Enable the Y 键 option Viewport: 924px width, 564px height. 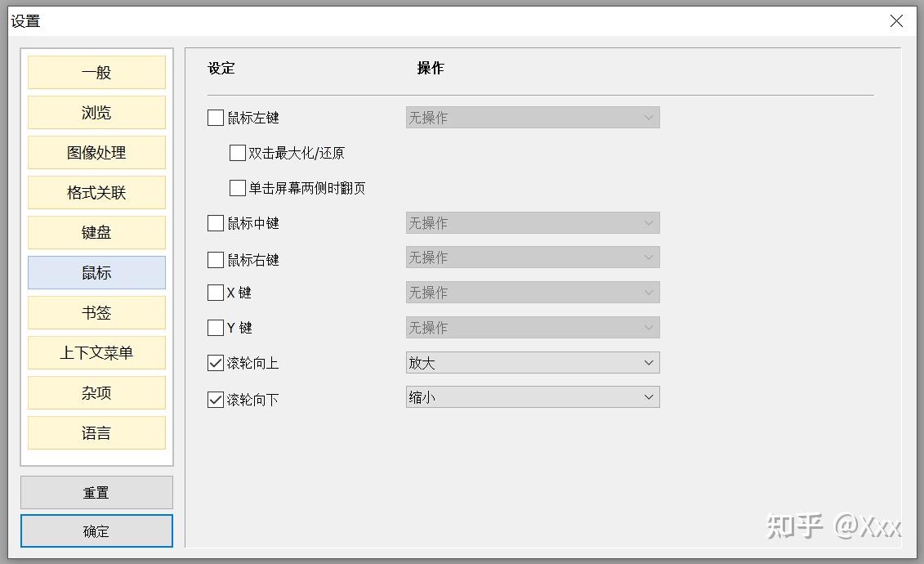tap(215, 327)
